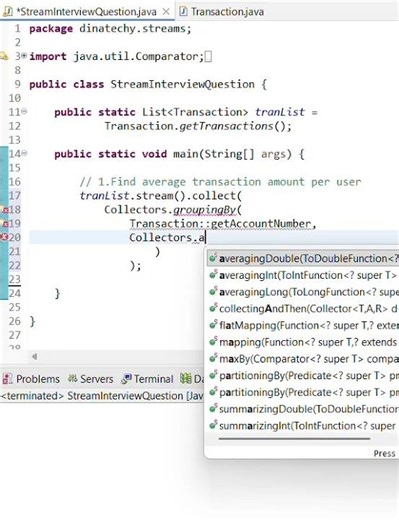Choose summarizingInt completion proposal
This screenshot has width=399, height=520.
[x=303, y=426]
